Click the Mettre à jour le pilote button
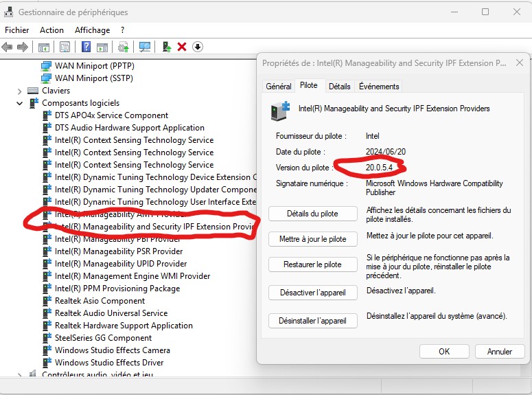Screen dimensions: 532x395 click(313, 239)
